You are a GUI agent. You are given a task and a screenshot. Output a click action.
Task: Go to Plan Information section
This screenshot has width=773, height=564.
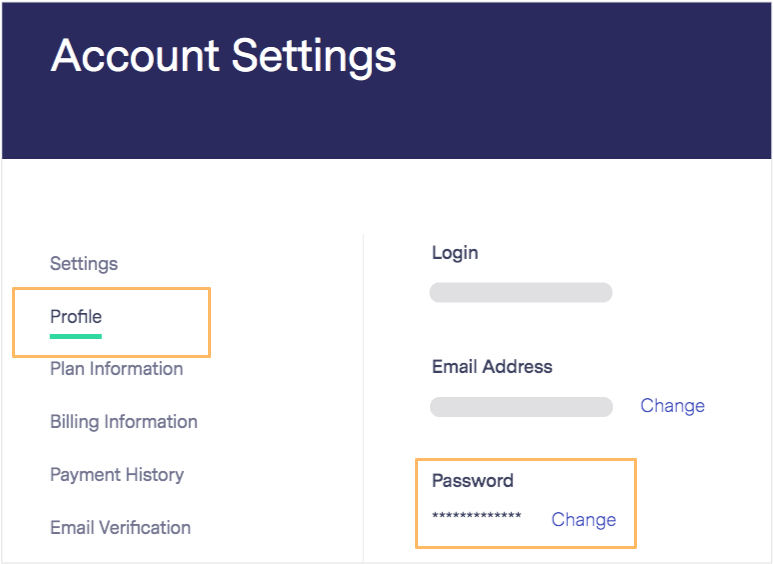tap(116, 369)
